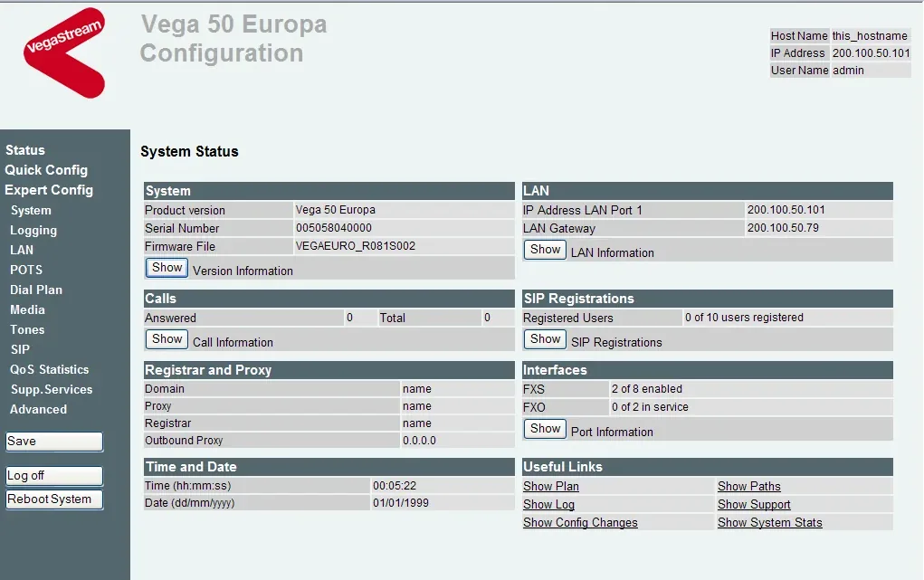Click the VegaStream logo
924x580 pixels.
[x=65, y=52]
